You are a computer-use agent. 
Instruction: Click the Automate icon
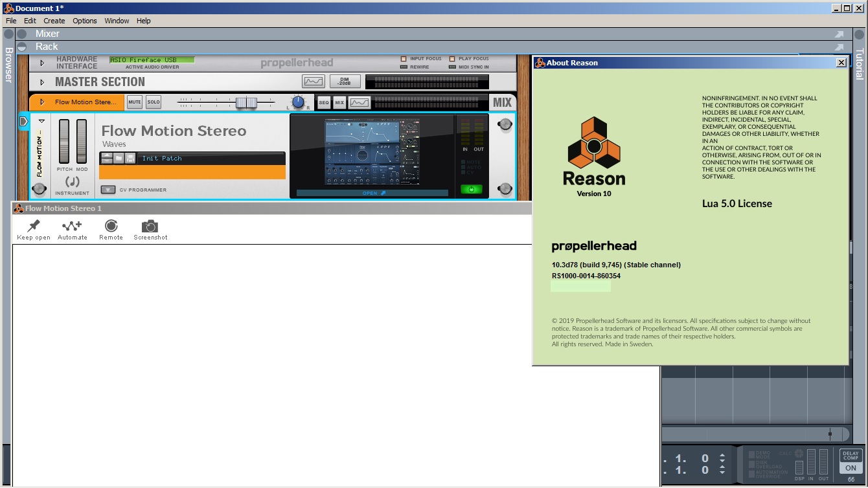click(x=72, y=225)
